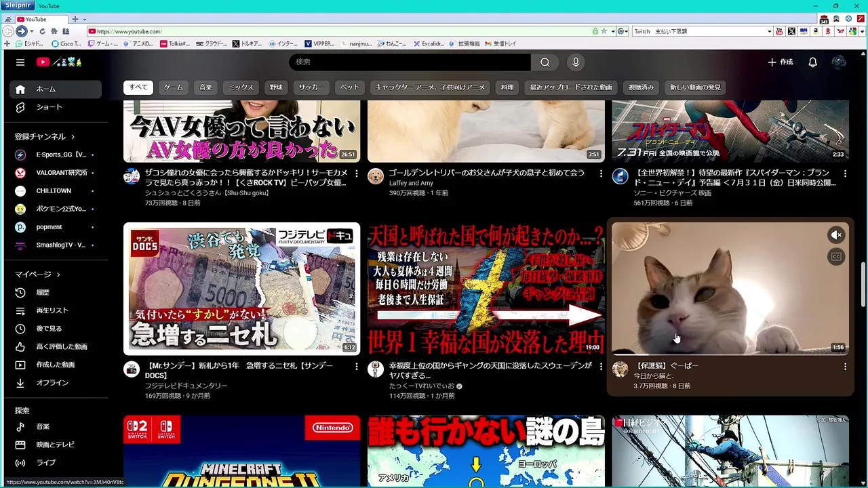This screenshot has width=868, height=488.
Task: Select the 音楽 filter chip
Action: point(205,87)
